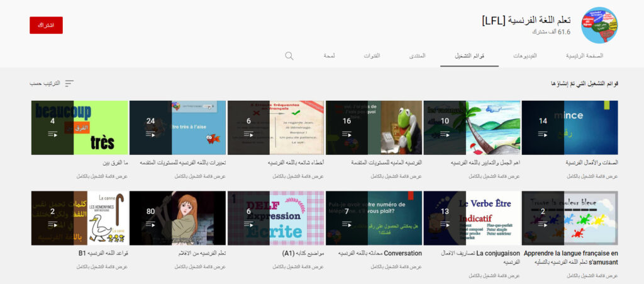This screenshot has width=644, height=284.
Task: Click 'عرض قائمة التشغيل بالكامل' under 'اهم الجمل والتعابير'
Action: 494,176
